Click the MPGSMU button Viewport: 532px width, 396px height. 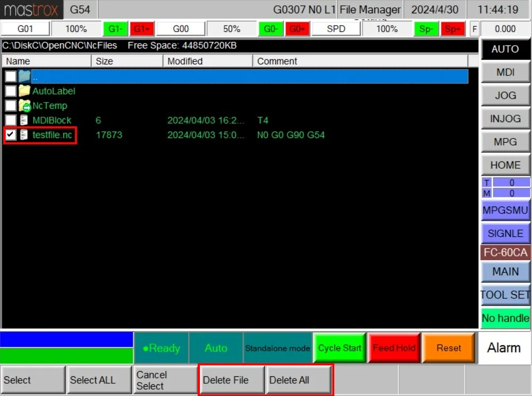pyautogui.click(x=505, y=210)
